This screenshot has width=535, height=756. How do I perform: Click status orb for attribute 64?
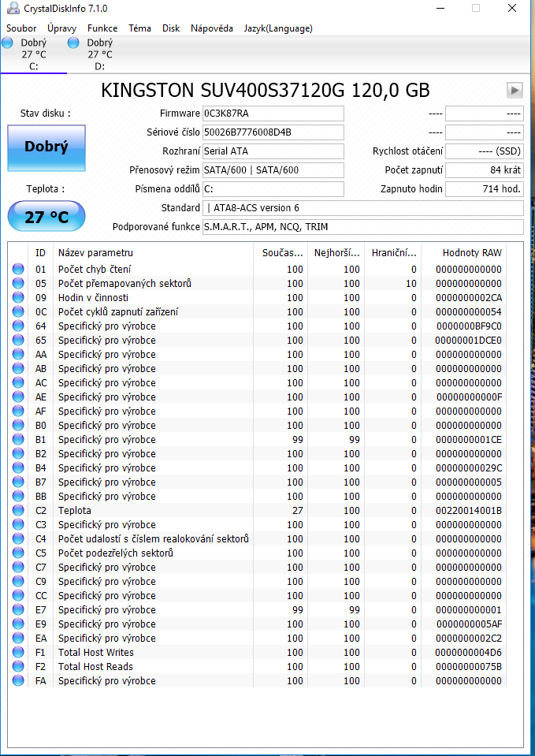click(x=18, y=326)
